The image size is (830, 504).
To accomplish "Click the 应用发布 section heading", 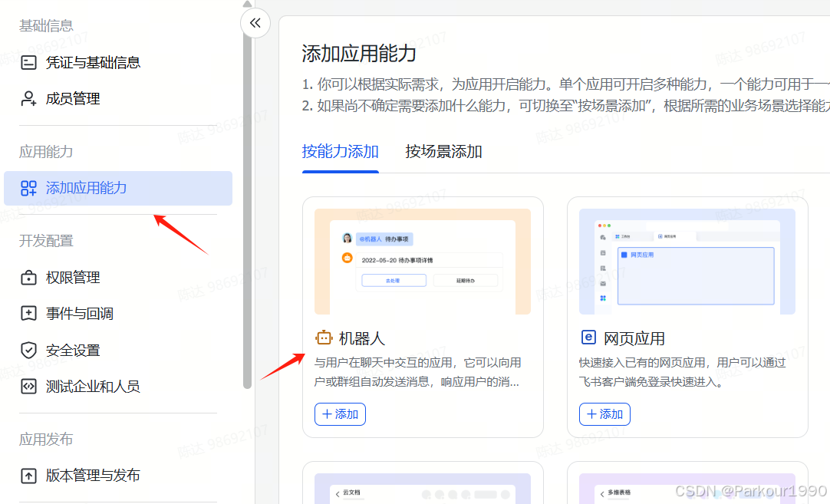I will tap(46, 439).
